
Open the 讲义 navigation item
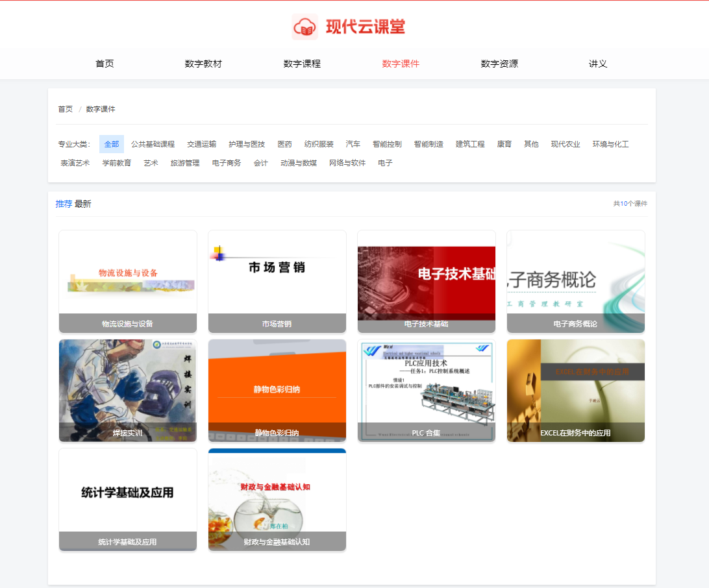click(x=598, y=64)
